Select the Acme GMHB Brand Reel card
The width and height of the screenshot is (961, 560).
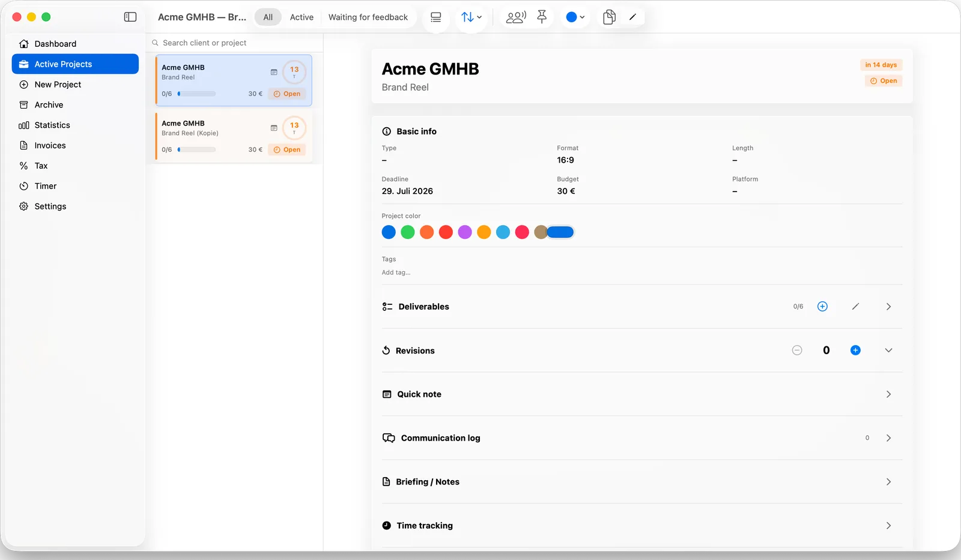(x=234, y=80)
